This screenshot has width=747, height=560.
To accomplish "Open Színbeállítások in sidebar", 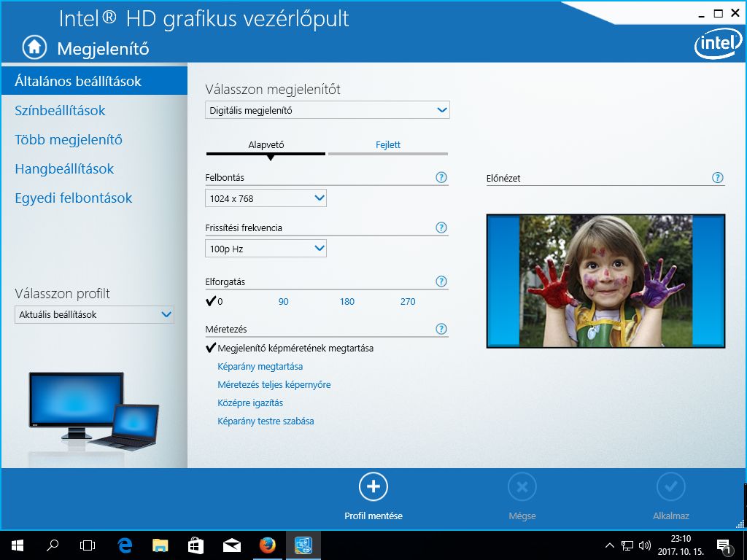I will click(60, 111).
